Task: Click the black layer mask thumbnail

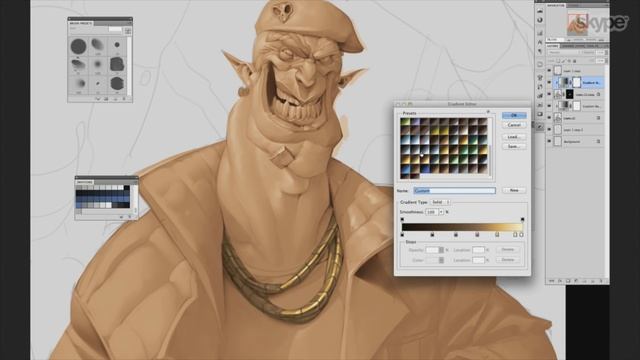Action: (569, 94)
